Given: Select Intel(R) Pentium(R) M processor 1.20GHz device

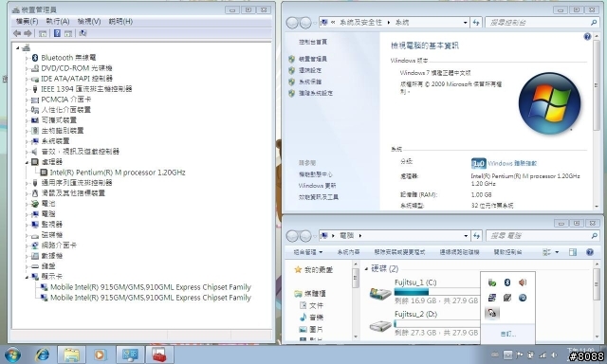Looking at the screenshot, I should click(118, 173).
